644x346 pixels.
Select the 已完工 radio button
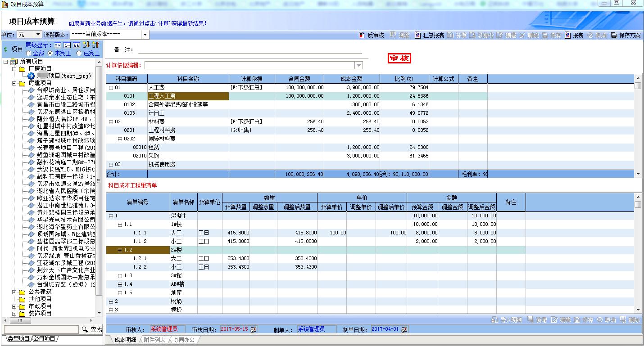click(x=79, y=53)
